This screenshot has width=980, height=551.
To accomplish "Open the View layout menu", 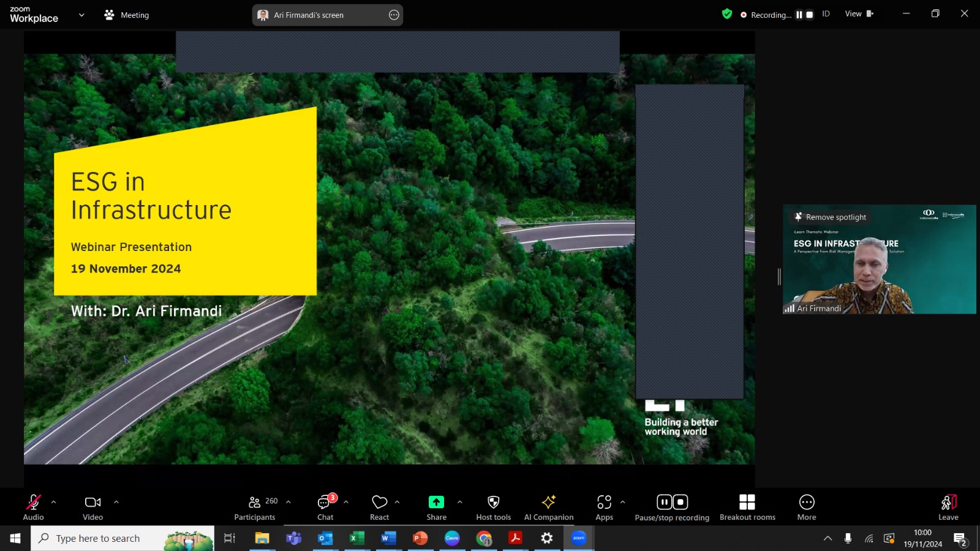I will 859,14.
